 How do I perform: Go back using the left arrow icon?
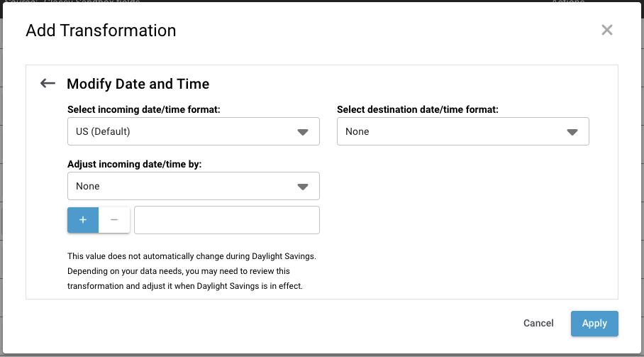tap(48, 84)
